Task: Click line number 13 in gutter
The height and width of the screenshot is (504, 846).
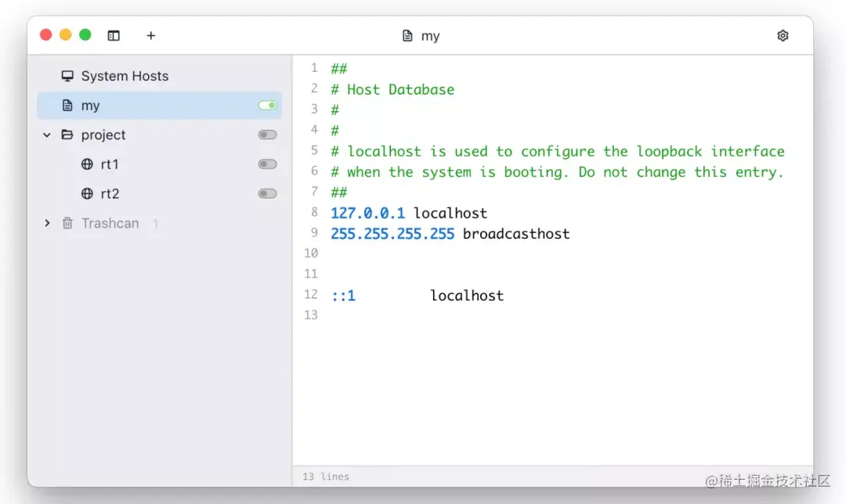Action: click(x=311, y=315)
